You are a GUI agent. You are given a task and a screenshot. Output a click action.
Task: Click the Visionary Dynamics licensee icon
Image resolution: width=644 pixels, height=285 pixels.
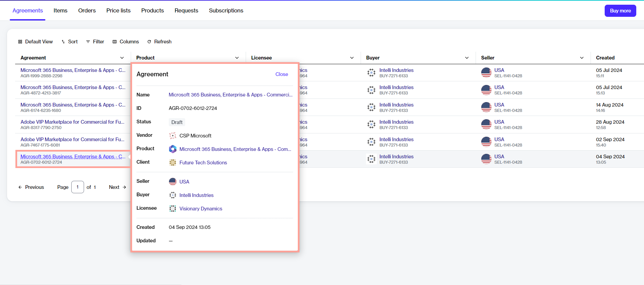(172, 209)
